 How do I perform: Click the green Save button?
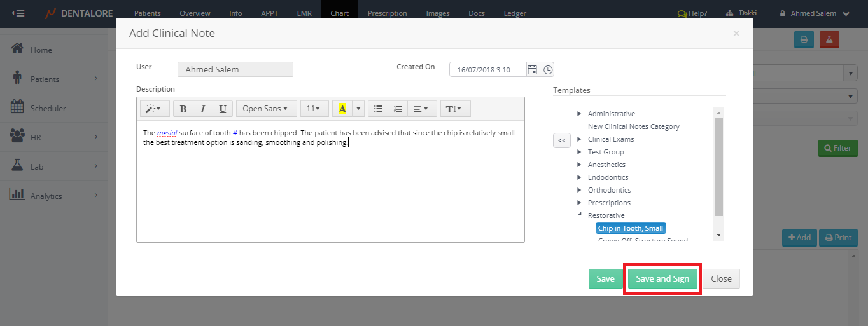click(605, 278)
